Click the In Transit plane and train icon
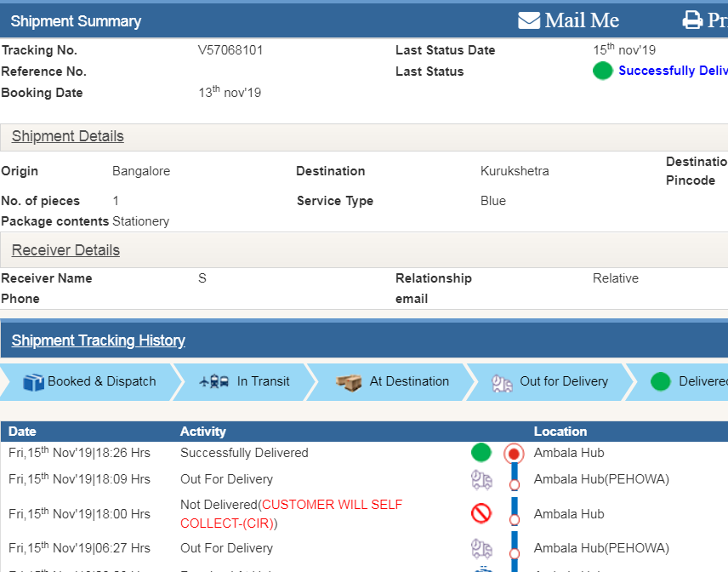 coord(213,382)
